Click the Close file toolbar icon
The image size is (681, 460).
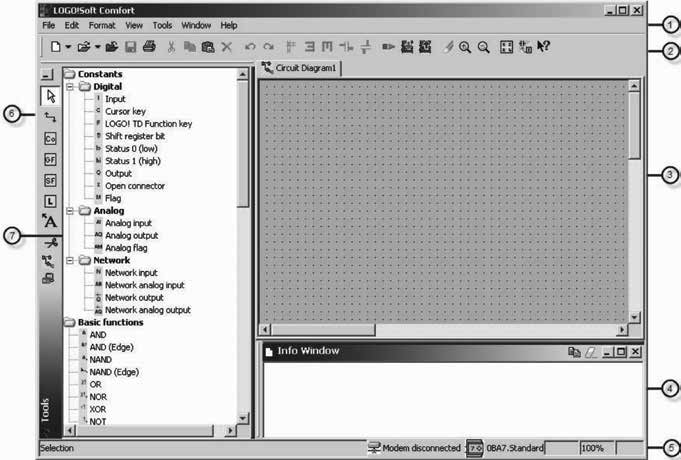112,46
